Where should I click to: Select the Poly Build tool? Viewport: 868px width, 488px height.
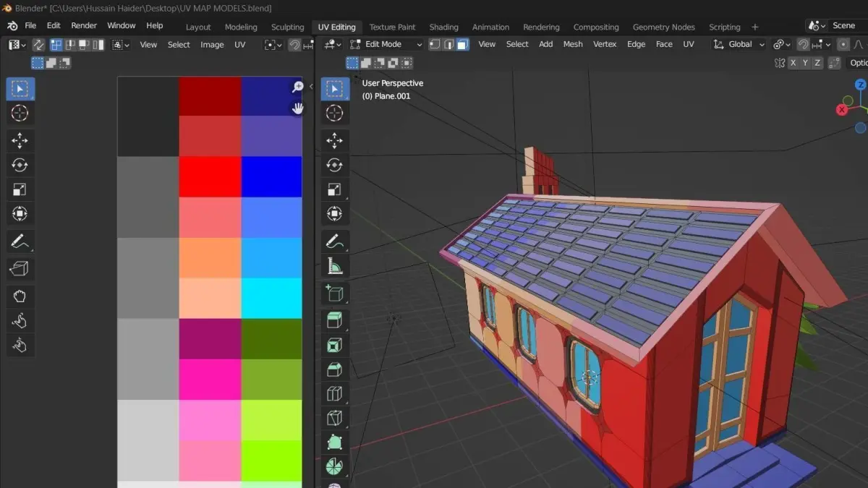point(334,443)
